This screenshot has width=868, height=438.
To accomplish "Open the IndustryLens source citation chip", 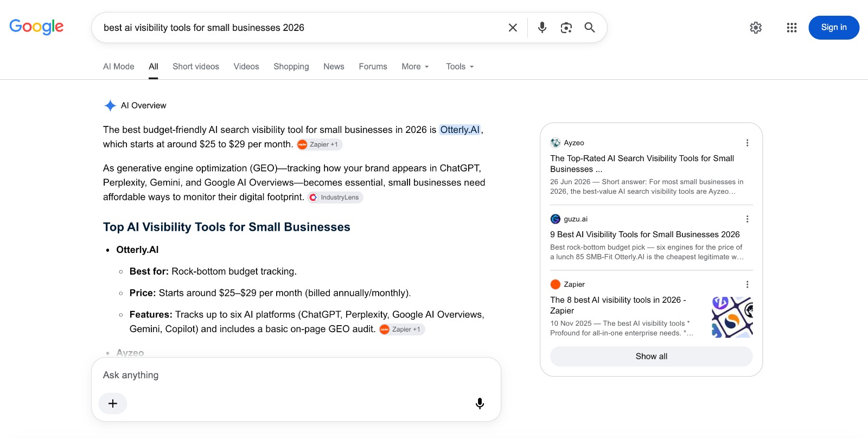I will pyautogui.click(x=335, y=197).
